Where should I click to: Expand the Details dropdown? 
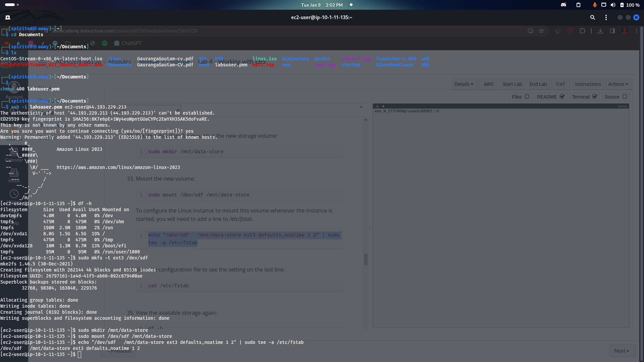(464, 84)
